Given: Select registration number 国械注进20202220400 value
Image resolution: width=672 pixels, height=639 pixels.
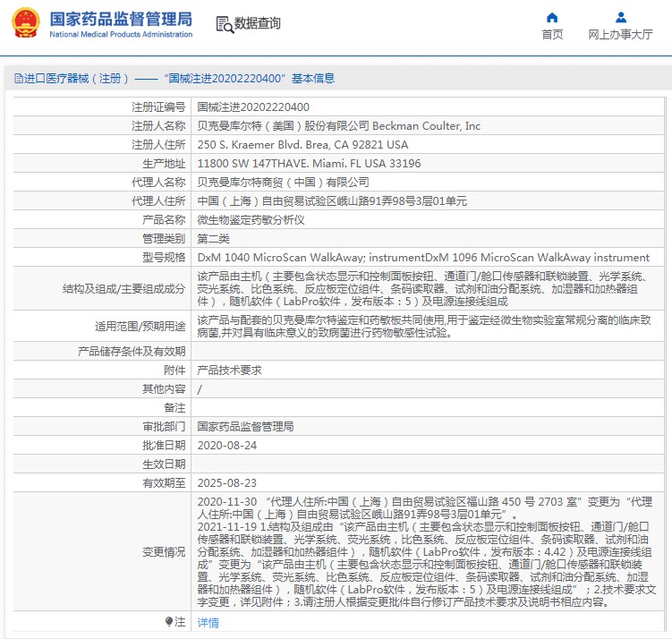Looking at the screenshot, I should click(253, 106).
